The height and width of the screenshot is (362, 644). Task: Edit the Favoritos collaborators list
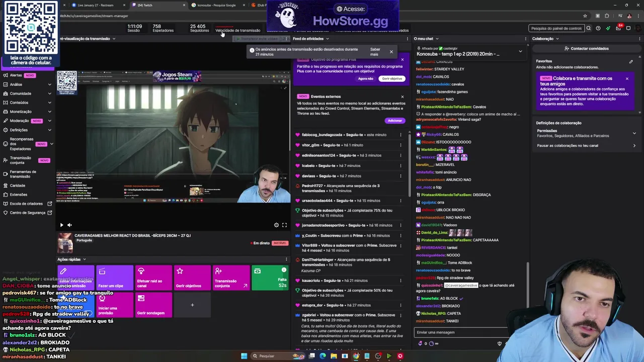(631, 61)
